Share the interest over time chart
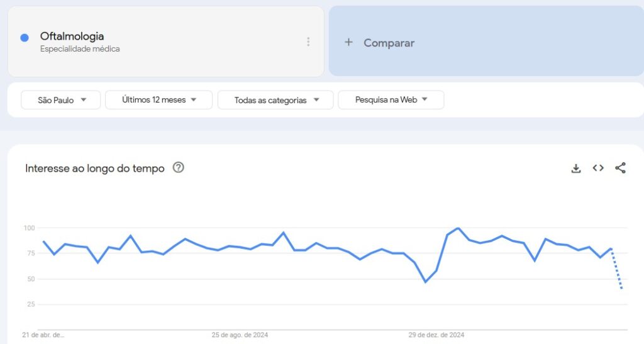This screenshot has height=344, width=644. pyautogui.click(x=620, y=168)
